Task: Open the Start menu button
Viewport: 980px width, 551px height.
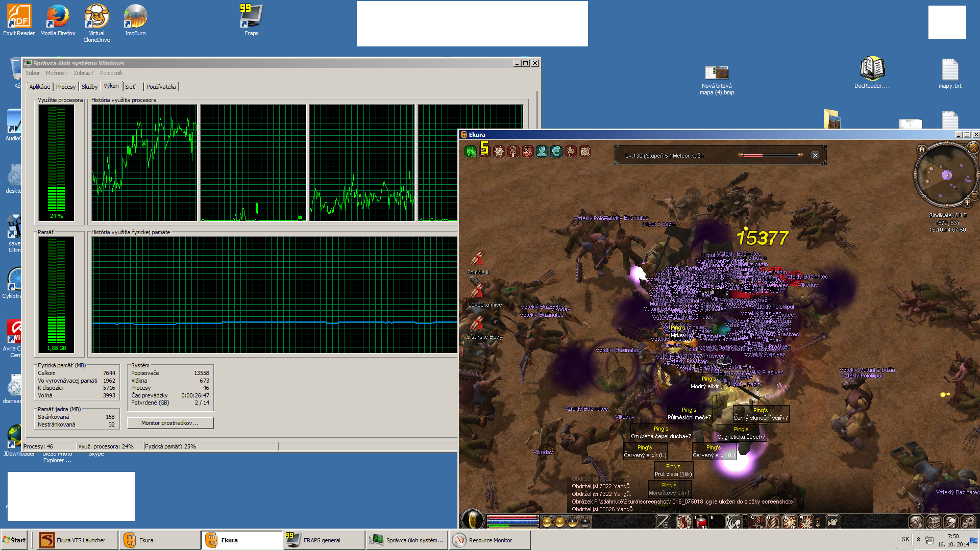Action: pos(14,540)
